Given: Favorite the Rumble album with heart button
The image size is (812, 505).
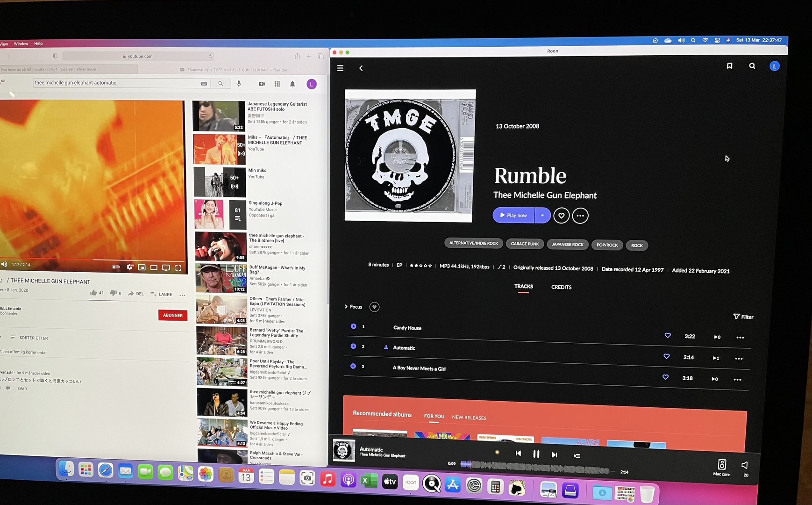Looking at the screenshot, I should (x=562, y=216).
